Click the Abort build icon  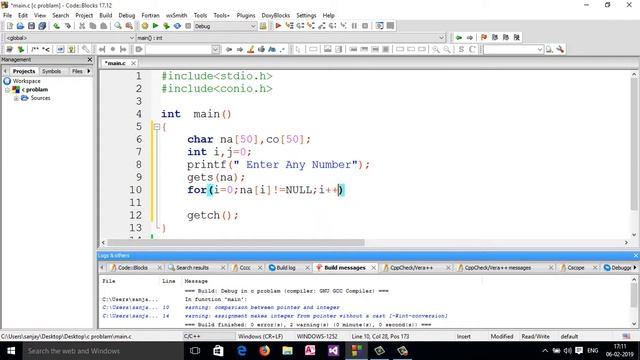coord(188,26)
